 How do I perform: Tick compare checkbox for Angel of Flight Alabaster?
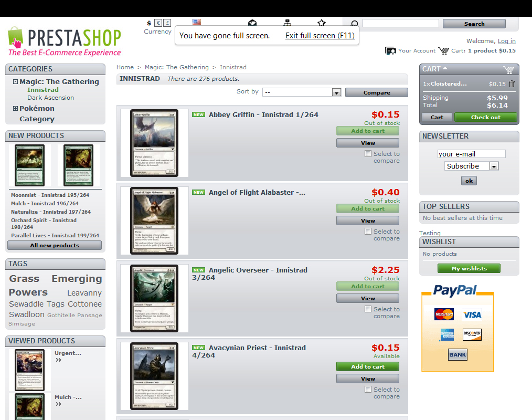click(x=368, y=231)
